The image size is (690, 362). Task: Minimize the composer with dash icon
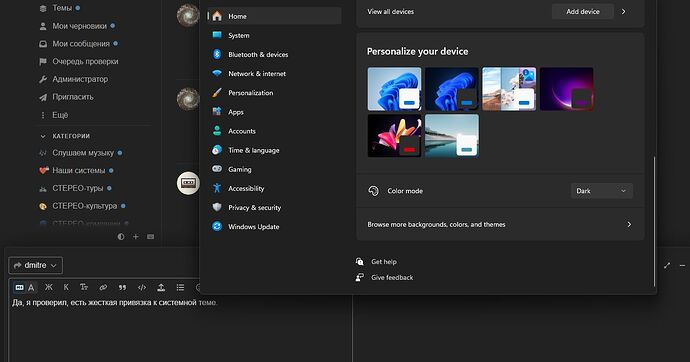tap(682, 265)
